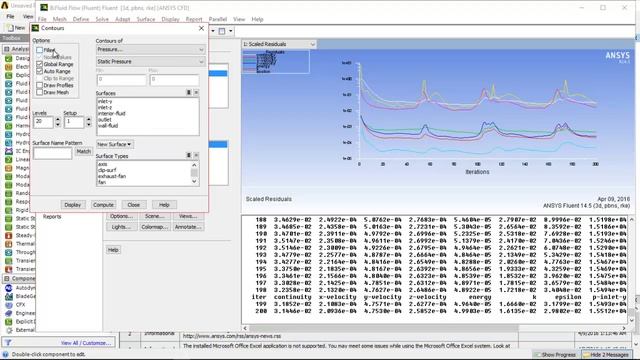The width and height of the screenshot is (640, 360).
Task: Click the Match button
Action: pyautogui.click(x=84, y=151)
